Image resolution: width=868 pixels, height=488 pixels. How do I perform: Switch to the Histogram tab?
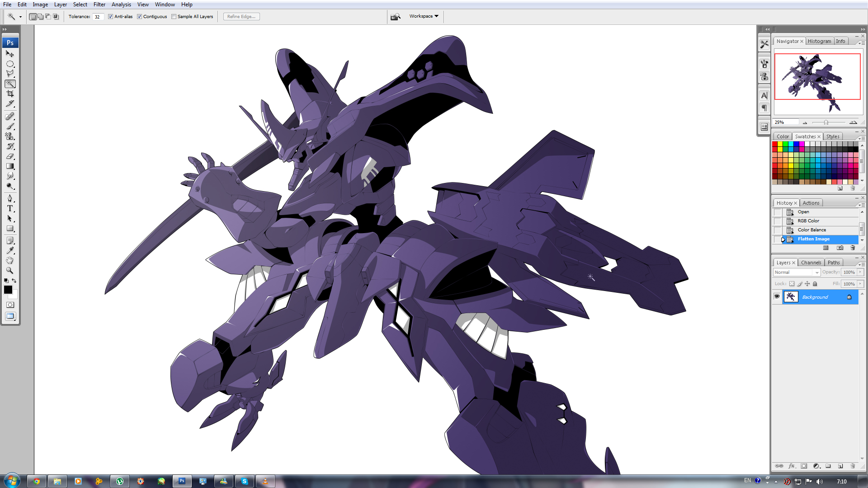coord(819,41)
